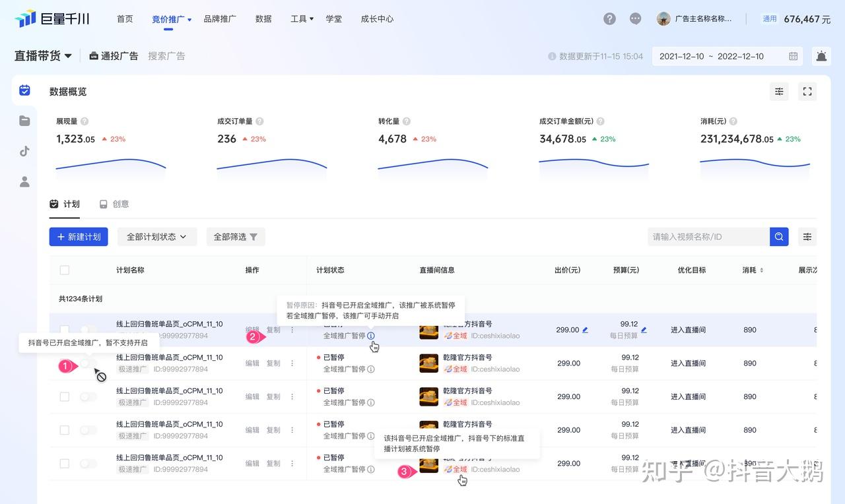Open table column settings icon beside search

[x=807, y=237]
